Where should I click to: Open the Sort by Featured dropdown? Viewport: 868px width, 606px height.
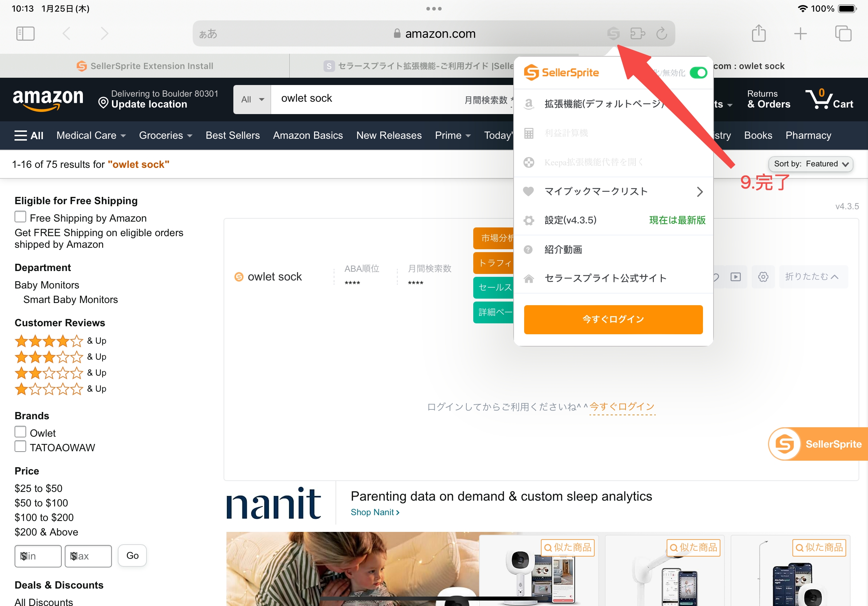[x=811, y=164]
